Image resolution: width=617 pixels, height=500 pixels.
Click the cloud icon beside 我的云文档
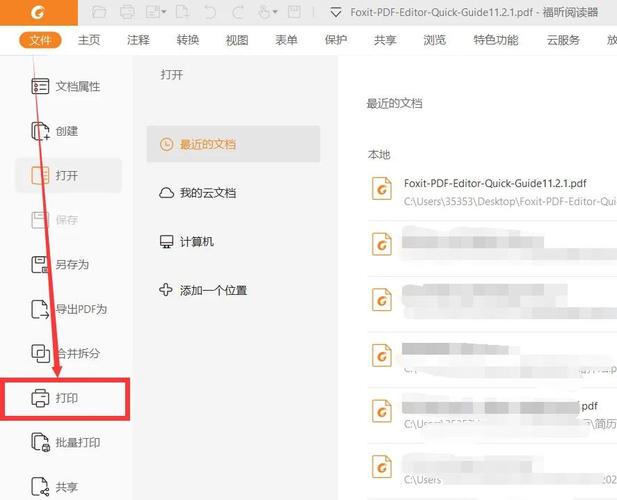point(166,193)
